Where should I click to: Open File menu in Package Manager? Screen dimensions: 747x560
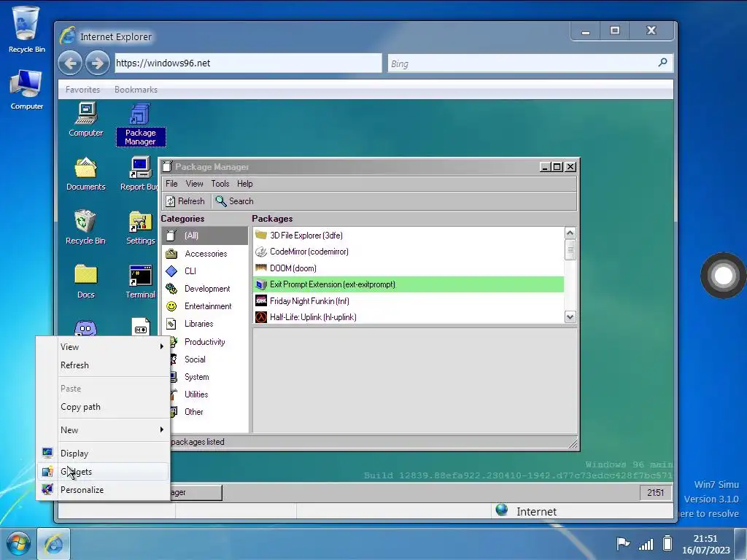coord(171,184)
